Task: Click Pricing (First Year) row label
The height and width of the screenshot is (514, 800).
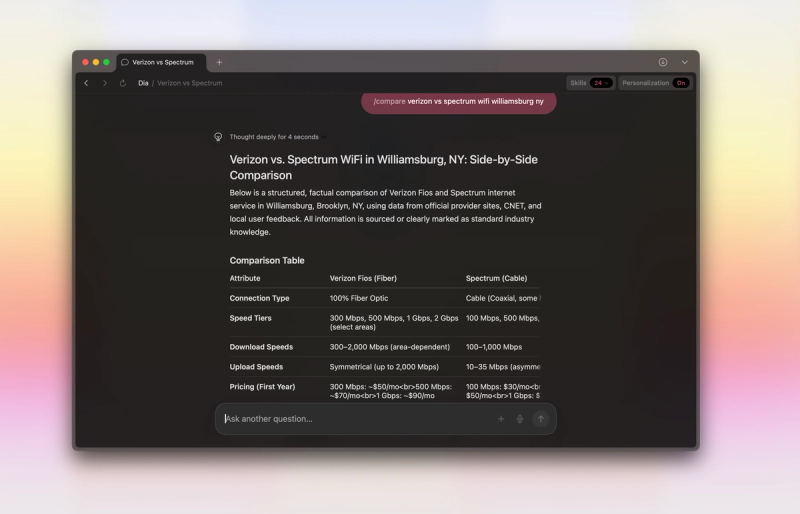Action: 262,387
